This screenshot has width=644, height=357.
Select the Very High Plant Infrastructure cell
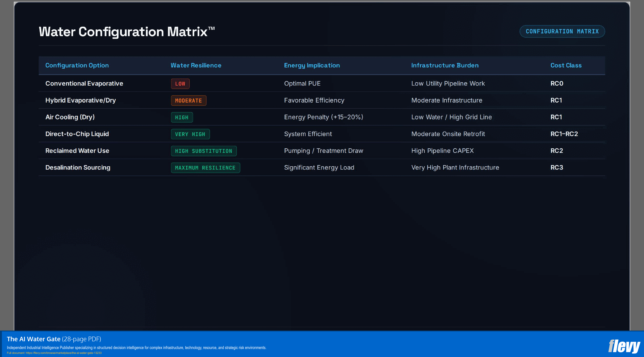click(455, 168)
